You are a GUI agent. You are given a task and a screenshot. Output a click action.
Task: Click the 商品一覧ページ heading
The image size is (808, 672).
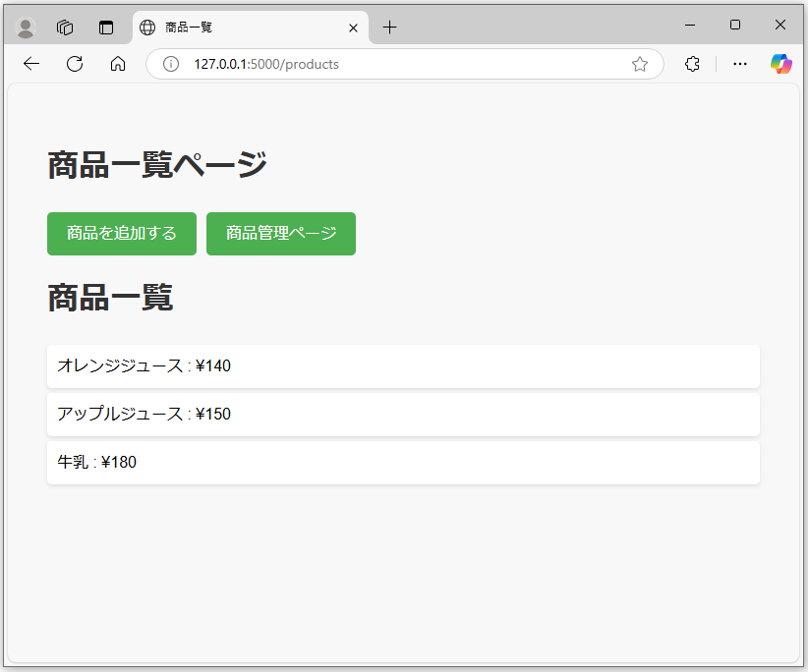coord(157,165)
